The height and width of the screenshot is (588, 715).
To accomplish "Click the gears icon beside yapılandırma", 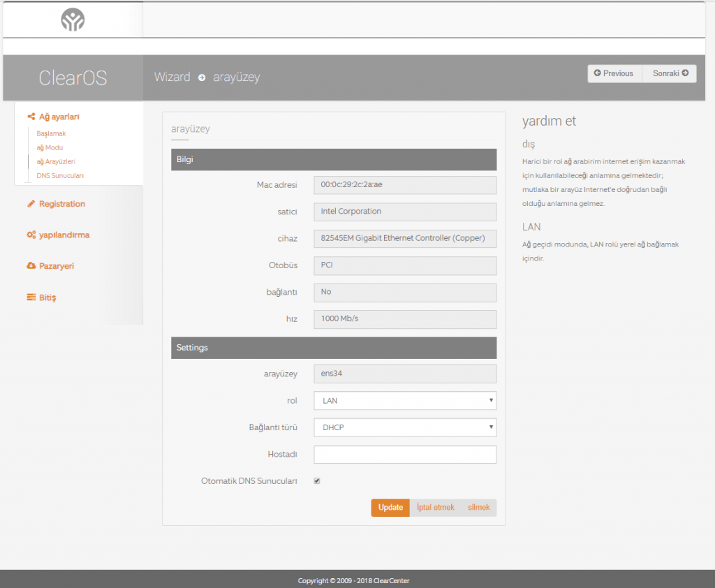I will 31,235.
